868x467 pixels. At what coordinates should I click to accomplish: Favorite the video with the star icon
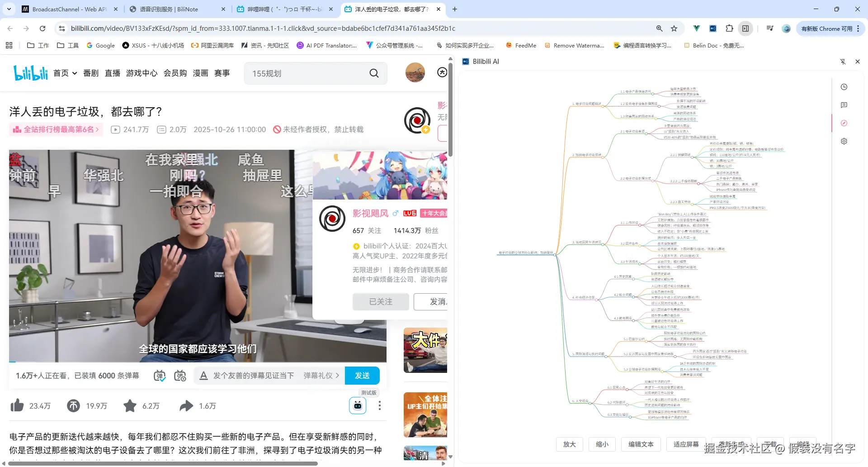click(130, 405)
